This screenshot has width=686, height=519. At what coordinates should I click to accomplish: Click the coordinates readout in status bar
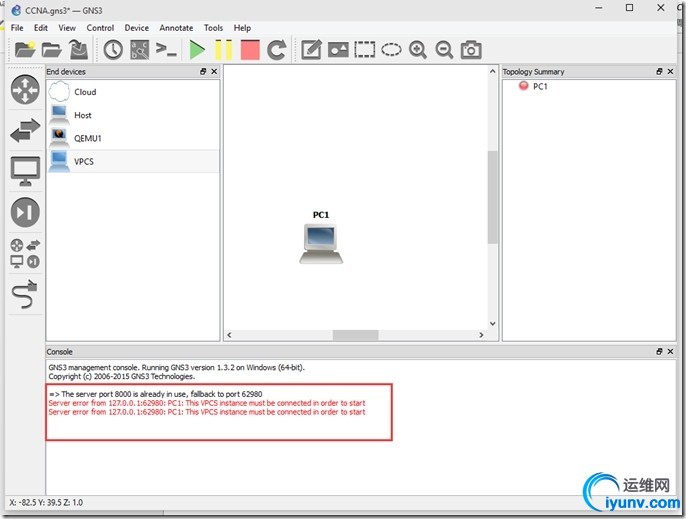(x=46, y=502)
